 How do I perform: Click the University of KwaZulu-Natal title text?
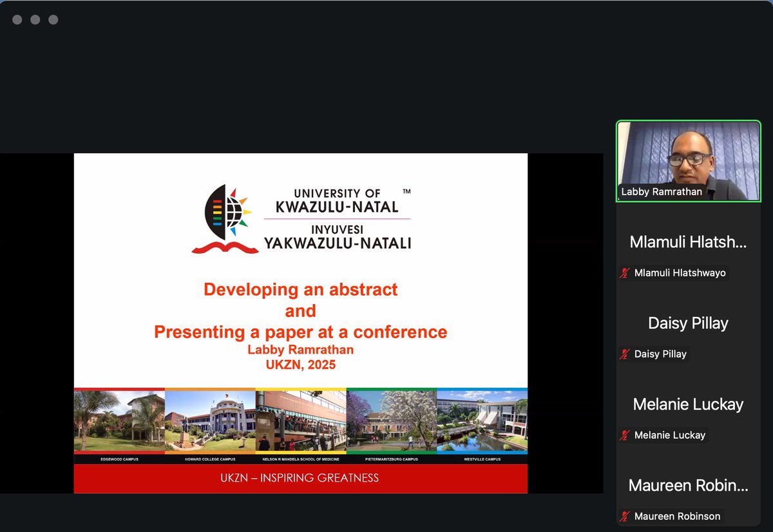click(337, 201)
